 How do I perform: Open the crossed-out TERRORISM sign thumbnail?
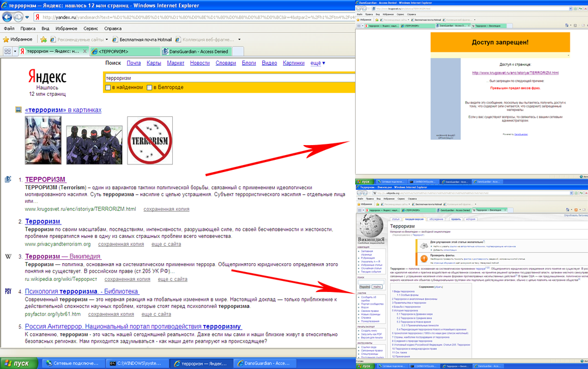point(150,140)
